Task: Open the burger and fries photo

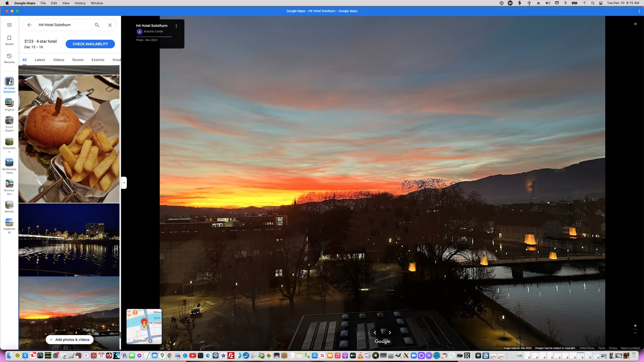Action: point(69,139)
